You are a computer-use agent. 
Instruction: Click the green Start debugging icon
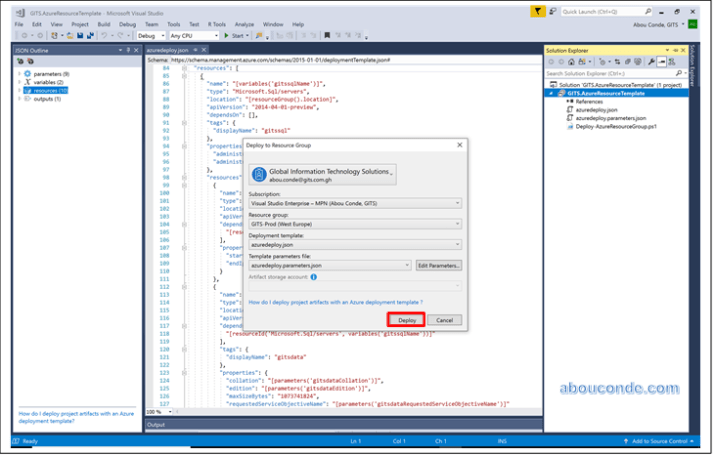click(x=226, y=35)
